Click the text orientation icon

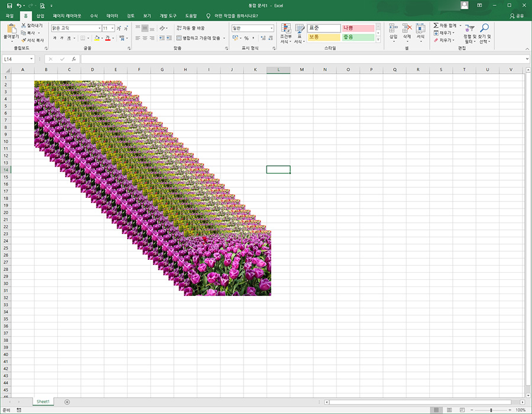(162, 28)
